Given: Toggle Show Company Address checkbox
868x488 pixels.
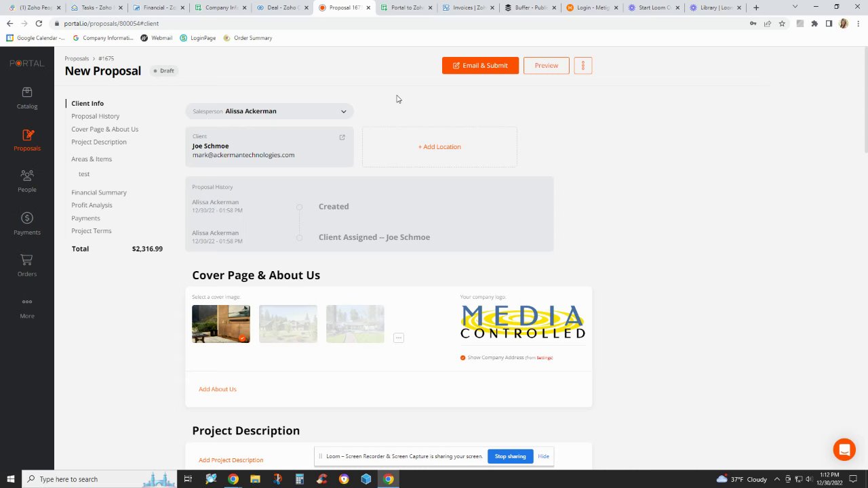Looking at the screenshot, I should [x=463, y=358].
